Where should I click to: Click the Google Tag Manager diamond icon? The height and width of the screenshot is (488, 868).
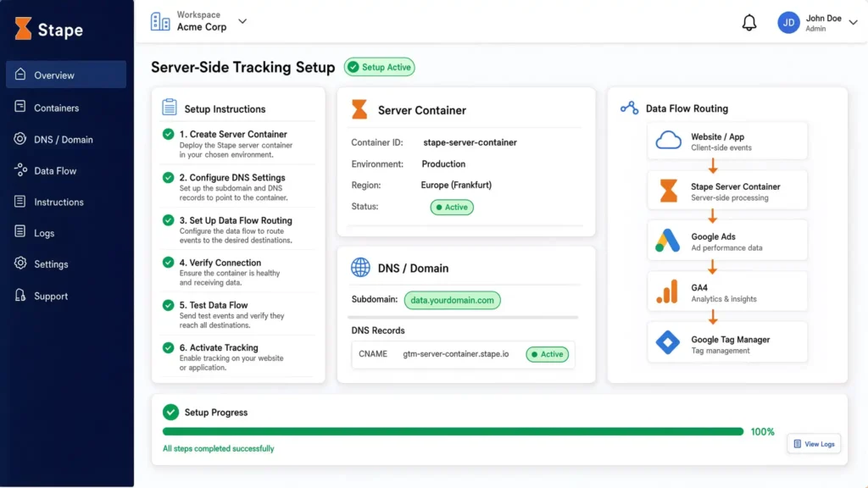pyautogui.click(x=668, y=342)
